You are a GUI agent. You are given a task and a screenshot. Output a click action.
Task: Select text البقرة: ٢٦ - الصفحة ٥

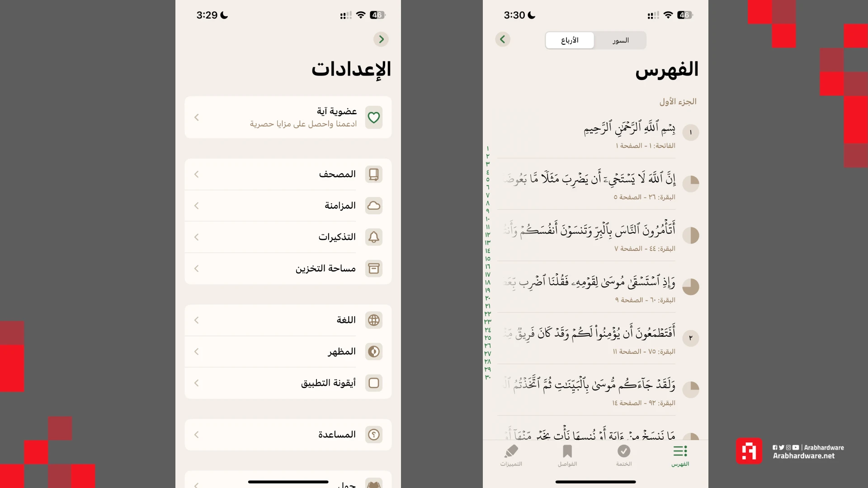tap(644, 197)
